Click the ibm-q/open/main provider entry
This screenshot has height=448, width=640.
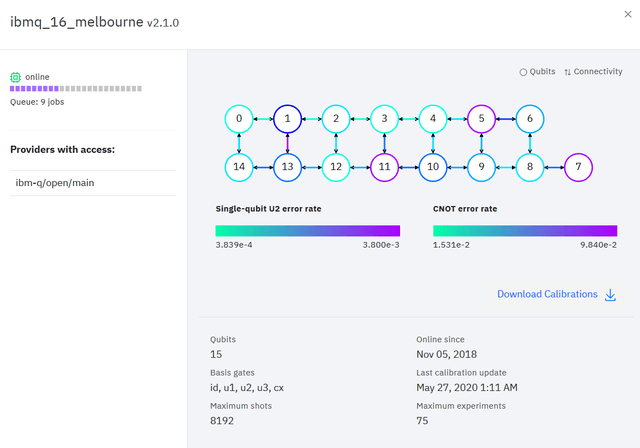[x=93, y=183]
